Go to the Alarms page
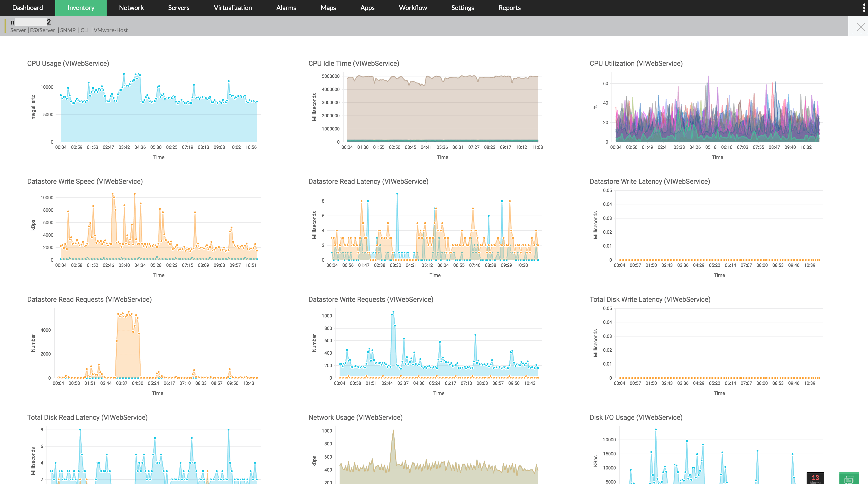Viewport: 868px width, 484px height. 286,7
